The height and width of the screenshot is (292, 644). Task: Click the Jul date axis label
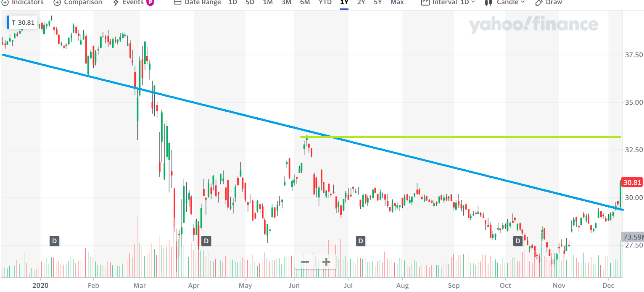click(x=348, y=285)
